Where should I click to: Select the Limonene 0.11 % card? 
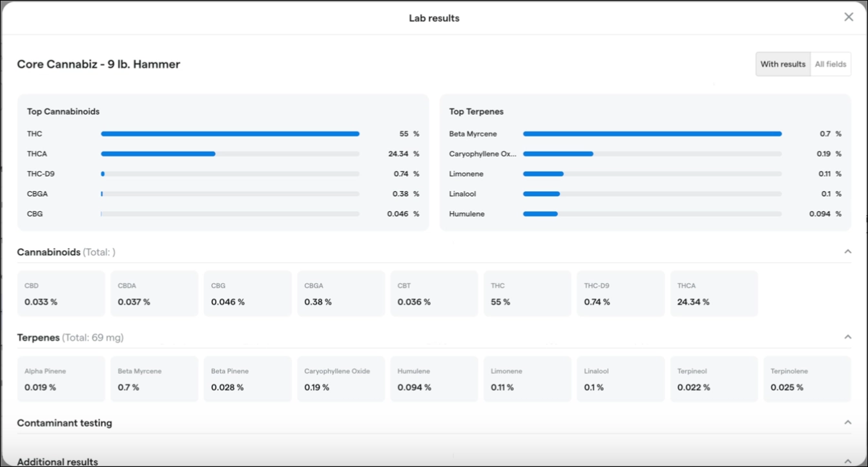528,379
